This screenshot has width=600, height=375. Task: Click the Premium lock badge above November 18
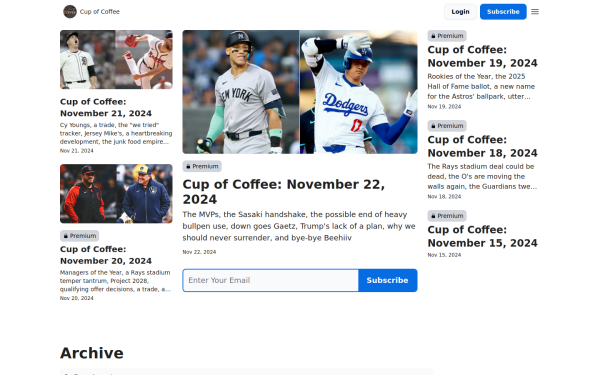pyautogui.click(x=447, y=126)
